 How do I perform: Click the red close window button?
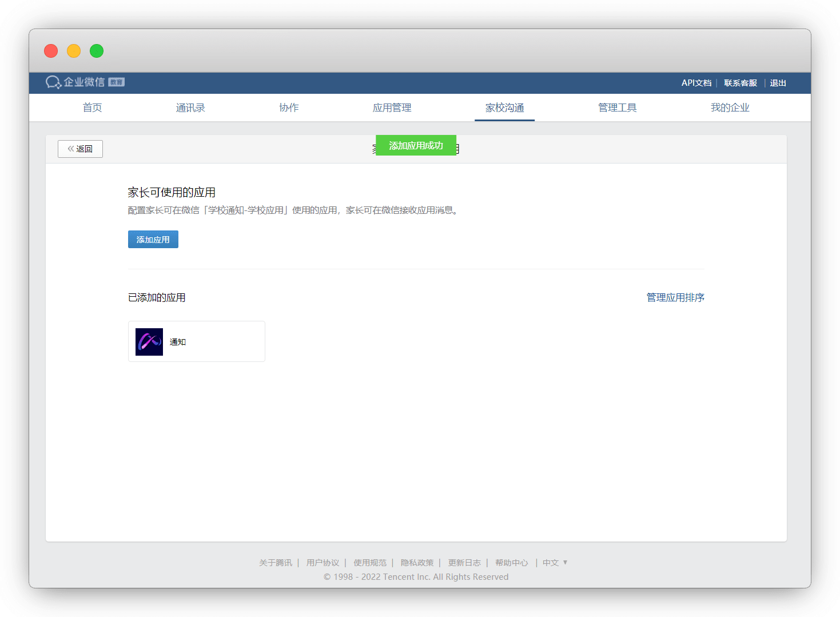[x=51, y=51]
